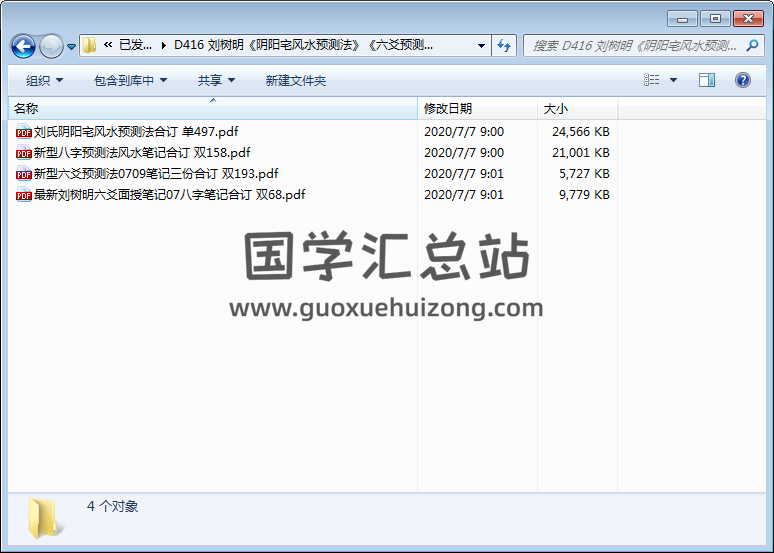The image size is (774, 553).
Task: Open the address bar history dropdown
Action: click(x=481, y=46)
